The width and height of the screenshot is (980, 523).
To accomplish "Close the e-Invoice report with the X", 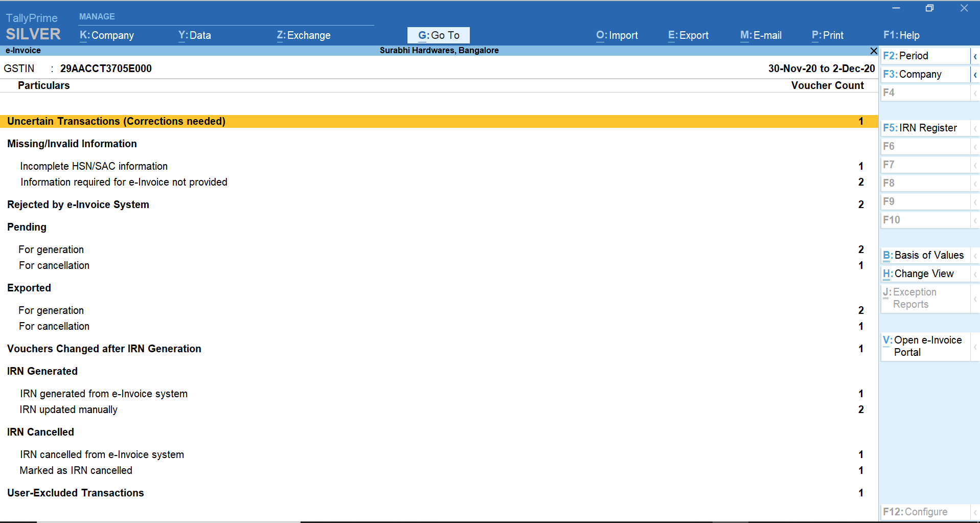I will [873, 51].
